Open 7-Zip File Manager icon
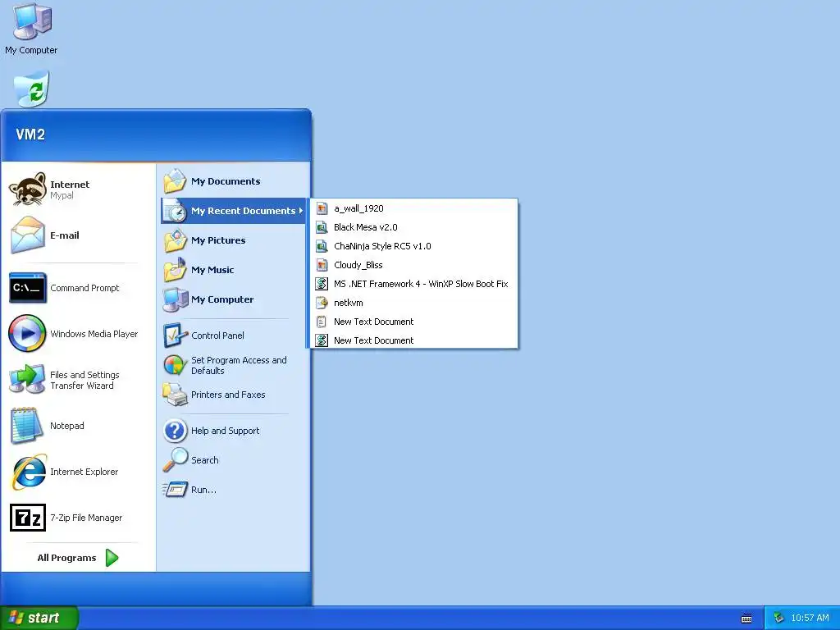 click(28, 518)
